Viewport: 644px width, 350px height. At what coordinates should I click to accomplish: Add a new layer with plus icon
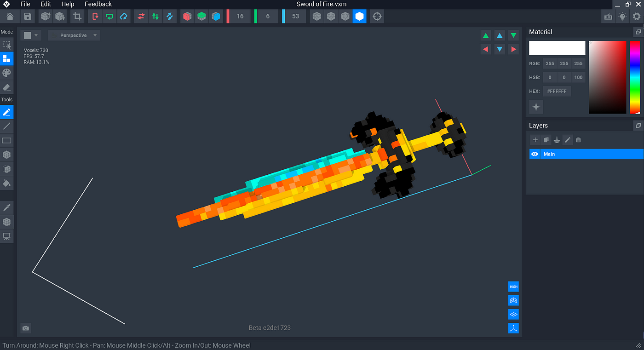(x=535, y=140)
